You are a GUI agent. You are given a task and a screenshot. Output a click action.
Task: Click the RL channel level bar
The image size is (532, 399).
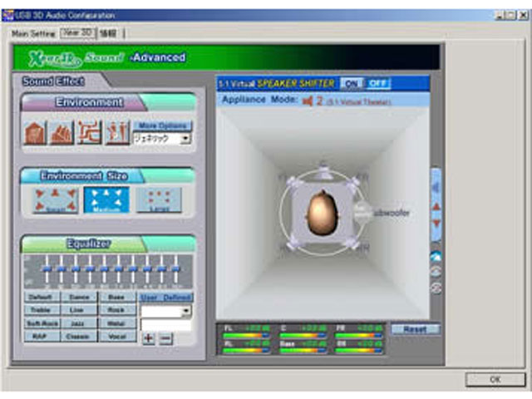(246, 351)
